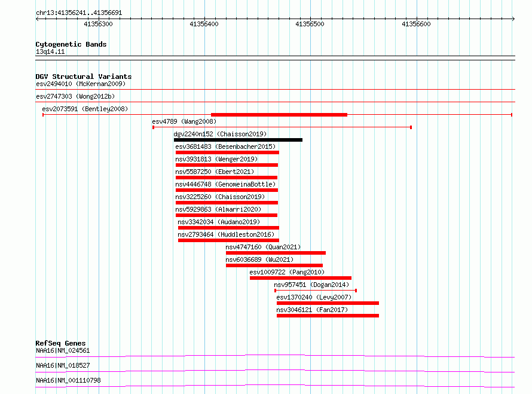Click the red bar under esv1370240 (Levy2007)
Image resolution: width=532 pixels, height=394 pixels.
click(x=328, y=303)
